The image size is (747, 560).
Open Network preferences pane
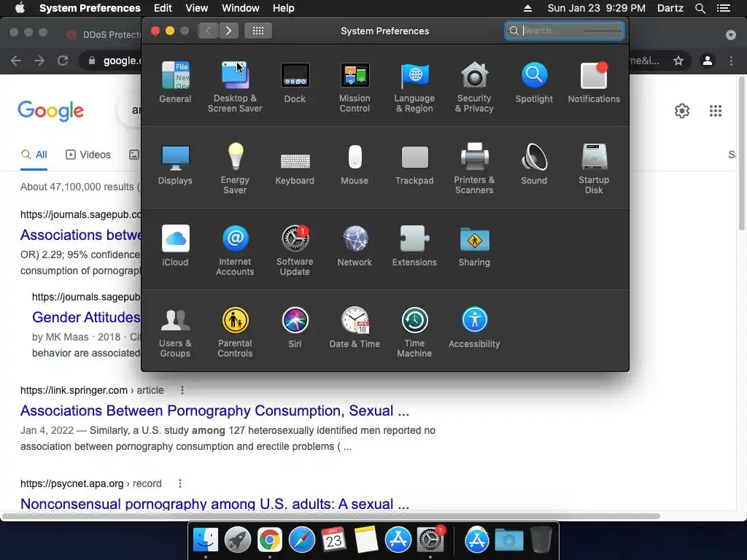pyautogui.click(x=355, y=246)
